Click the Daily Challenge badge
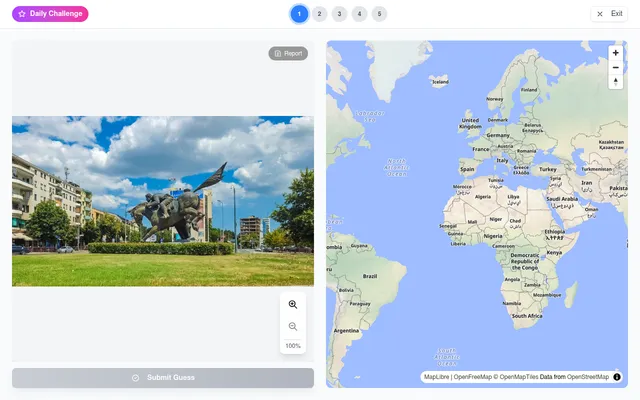Viewport: 640px width, 400px height. coord(50,14)
